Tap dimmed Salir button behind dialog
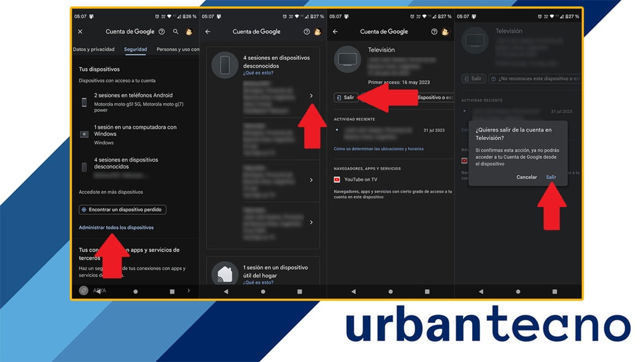The height and width of the screenshot is (362, 644). click(474, 79)
